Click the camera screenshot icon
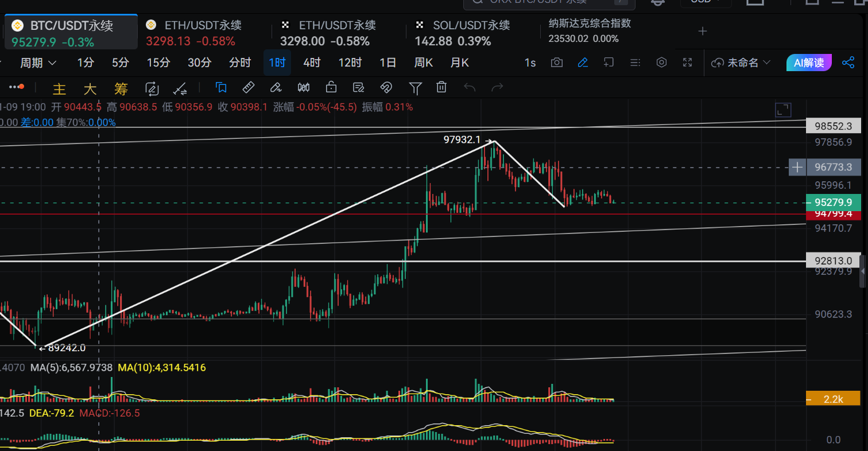Screen dimensions: 868x451 point(556,63)
